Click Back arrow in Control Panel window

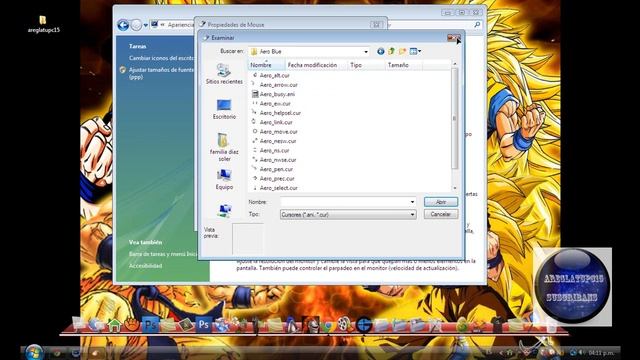(123, 25)
